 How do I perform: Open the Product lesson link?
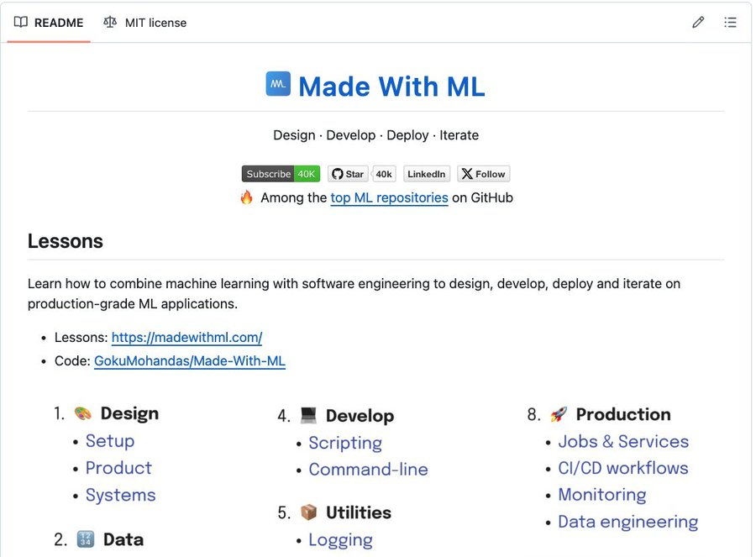pyautogui.click(x=118, y=468)
